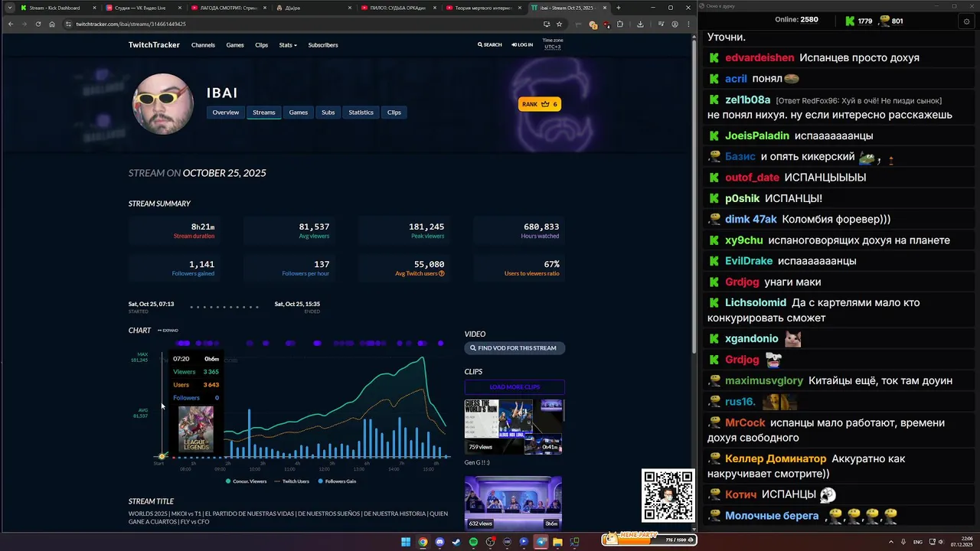The height and width of the screenshot is (551, 980).
Task: Open Spotify from the taskbar
Action: click(x=473, y=542)
